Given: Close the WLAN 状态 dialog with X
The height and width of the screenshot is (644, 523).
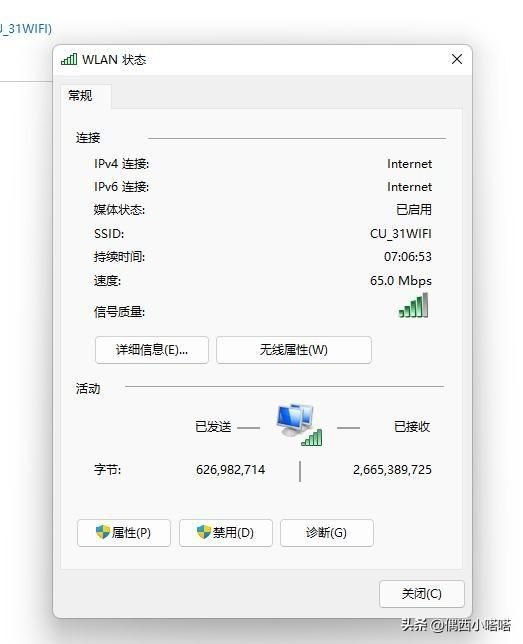Looking at the screenshot, I should (x=457, y=60).
